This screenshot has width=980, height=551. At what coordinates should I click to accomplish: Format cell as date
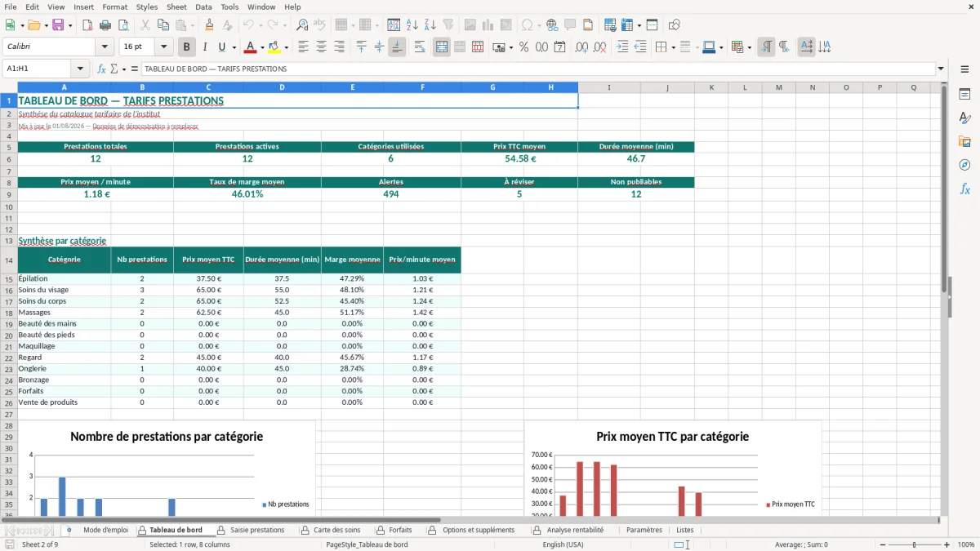(559, 47)
